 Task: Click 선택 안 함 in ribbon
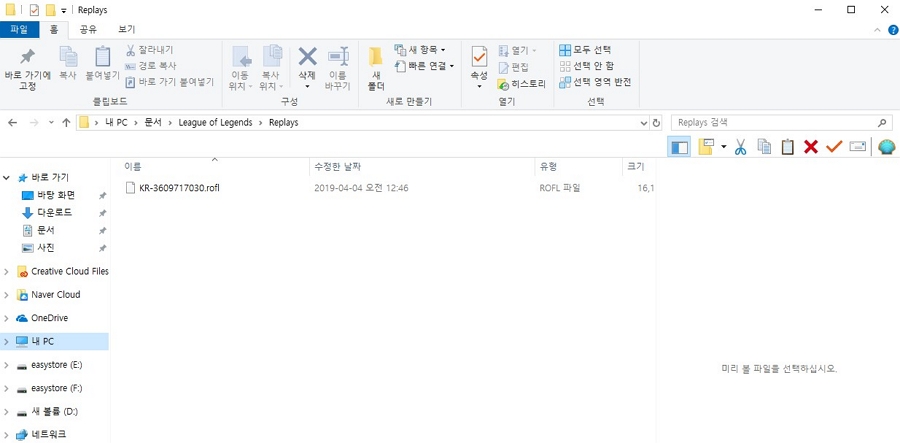(586, 66)
